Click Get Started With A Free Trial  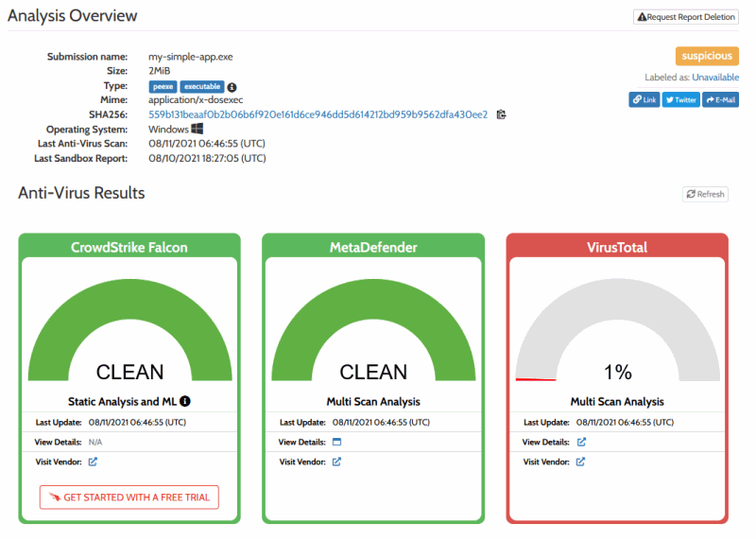[129, 497]
